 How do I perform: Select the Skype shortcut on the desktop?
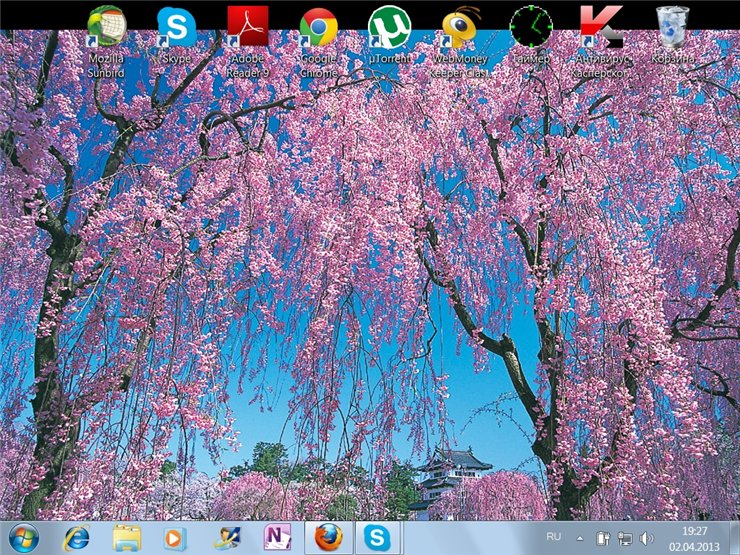click(176, 27)
